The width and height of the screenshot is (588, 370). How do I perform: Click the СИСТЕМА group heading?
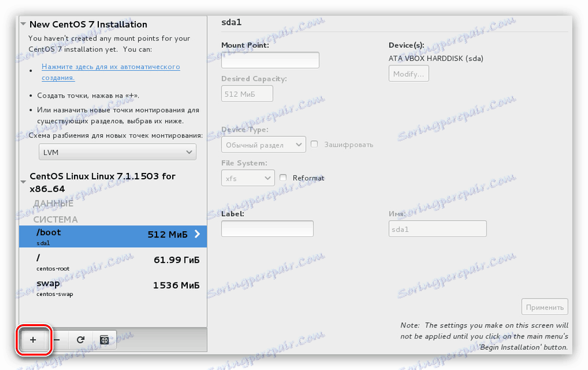click(56, 219)
